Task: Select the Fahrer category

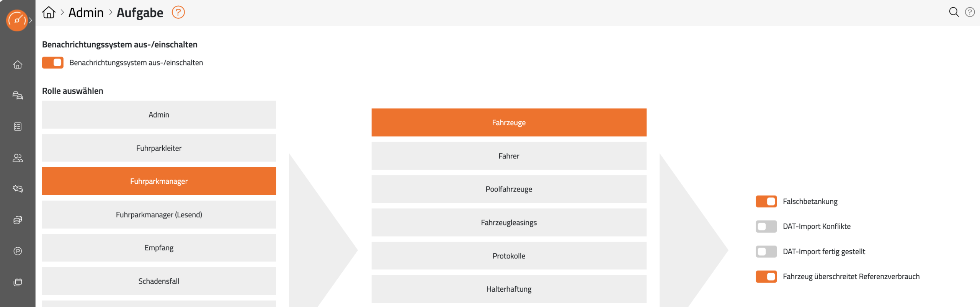Action: [x=509, y=156]
